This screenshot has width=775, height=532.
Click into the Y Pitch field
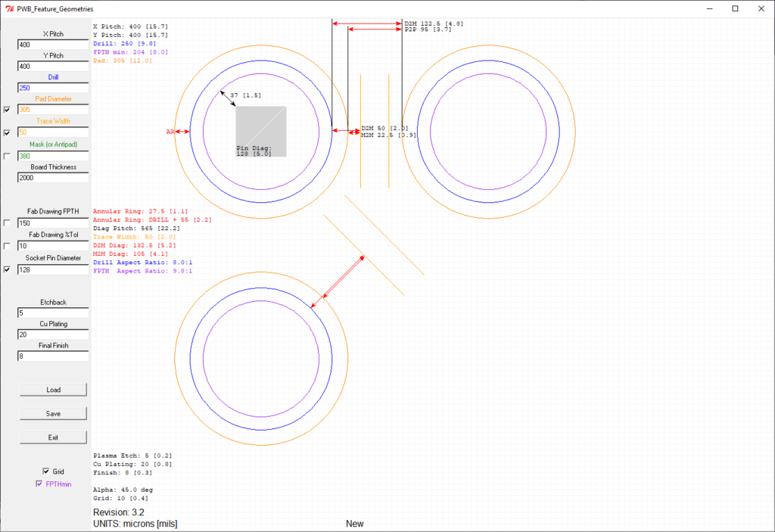[x=53, y=66]
